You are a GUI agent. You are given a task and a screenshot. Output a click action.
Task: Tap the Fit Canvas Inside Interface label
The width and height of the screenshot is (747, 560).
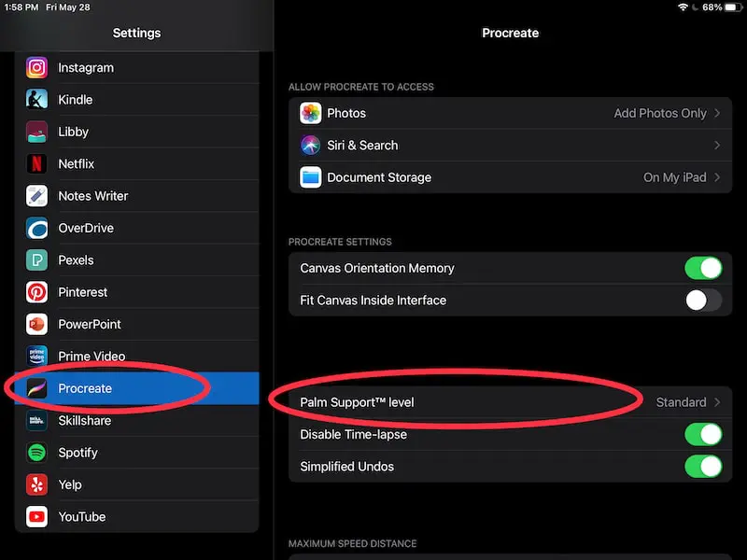pyautogui.click(x=373, y=301)
